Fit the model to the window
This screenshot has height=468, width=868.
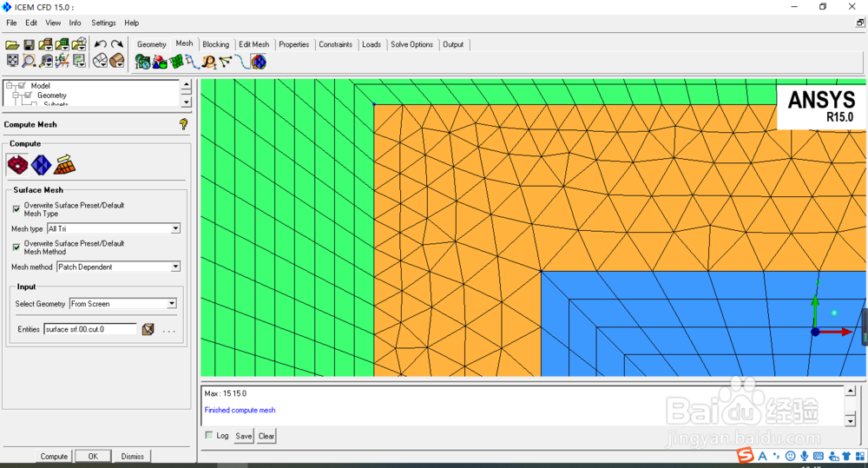12,61
